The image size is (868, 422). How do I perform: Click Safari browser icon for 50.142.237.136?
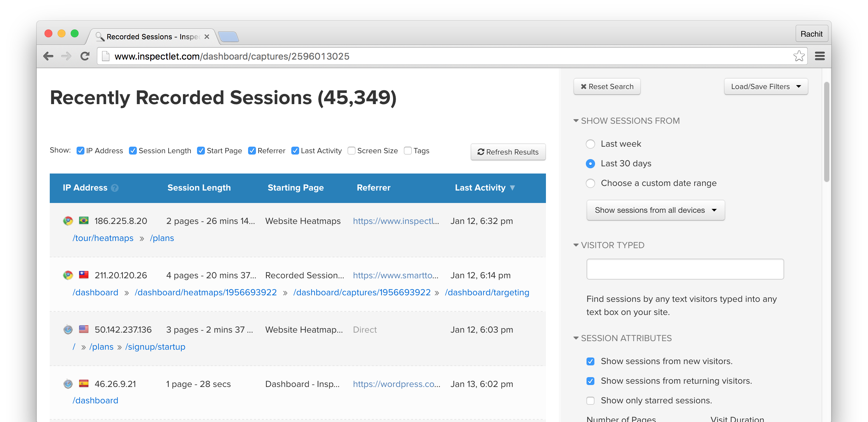click(x=68, y=329)
